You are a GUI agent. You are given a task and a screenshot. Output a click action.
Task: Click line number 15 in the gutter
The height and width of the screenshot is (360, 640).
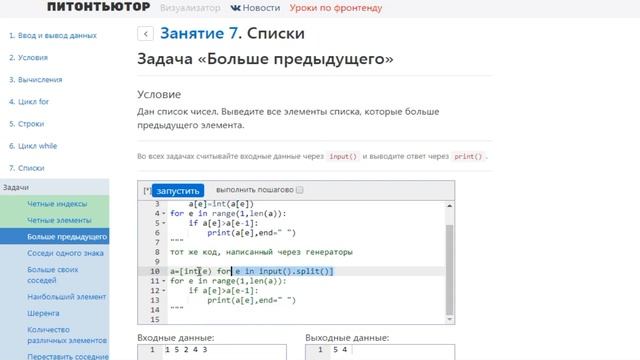point(155,320)
